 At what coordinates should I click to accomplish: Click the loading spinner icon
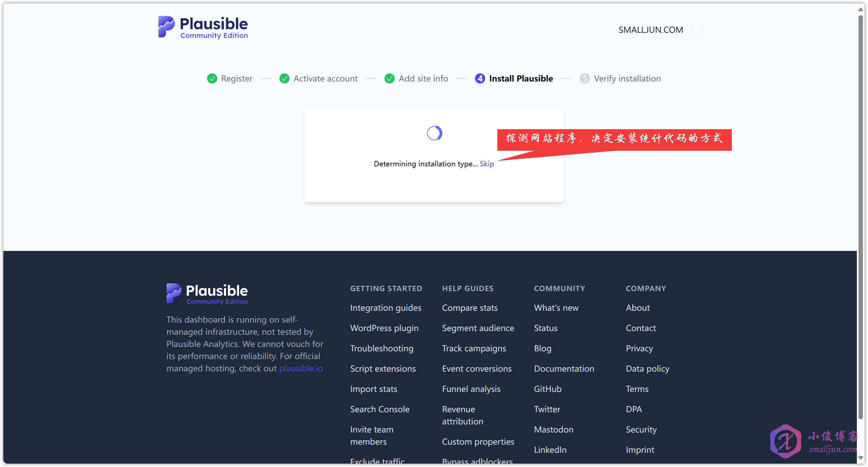(434, 133)
